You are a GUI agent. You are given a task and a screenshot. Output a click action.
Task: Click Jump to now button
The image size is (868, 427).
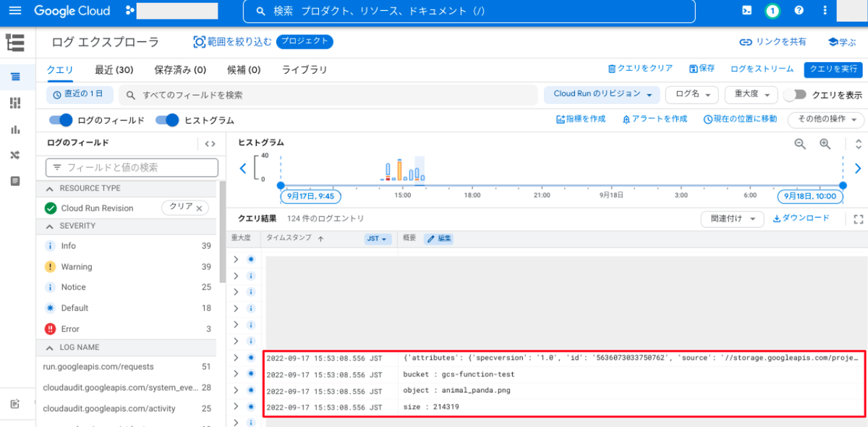(740, 119)
